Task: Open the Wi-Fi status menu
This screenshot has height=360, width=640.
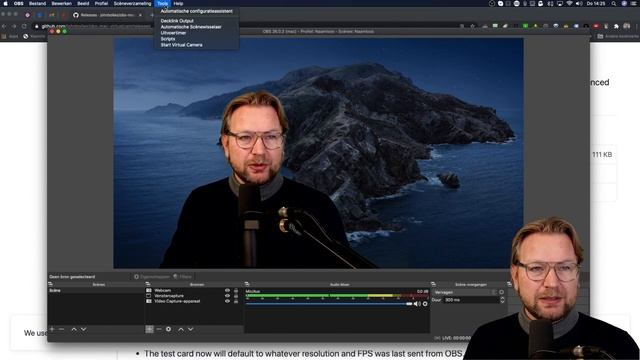Action: [569, 3]
